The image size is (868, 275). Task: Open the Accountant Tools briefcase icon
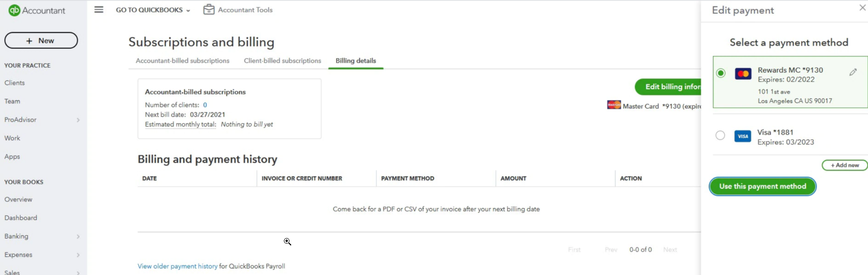pos(209,9)
